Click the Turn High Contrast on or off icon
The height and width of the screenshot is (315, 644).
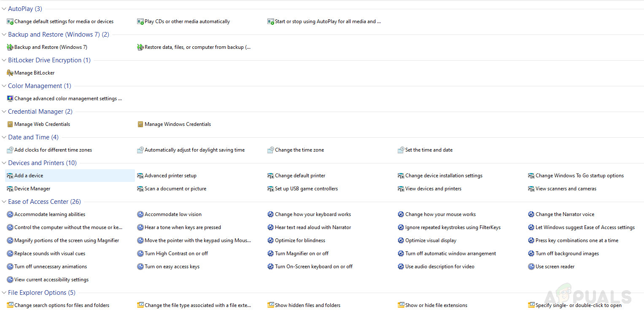pyautogui.click(x=140, y=254)
